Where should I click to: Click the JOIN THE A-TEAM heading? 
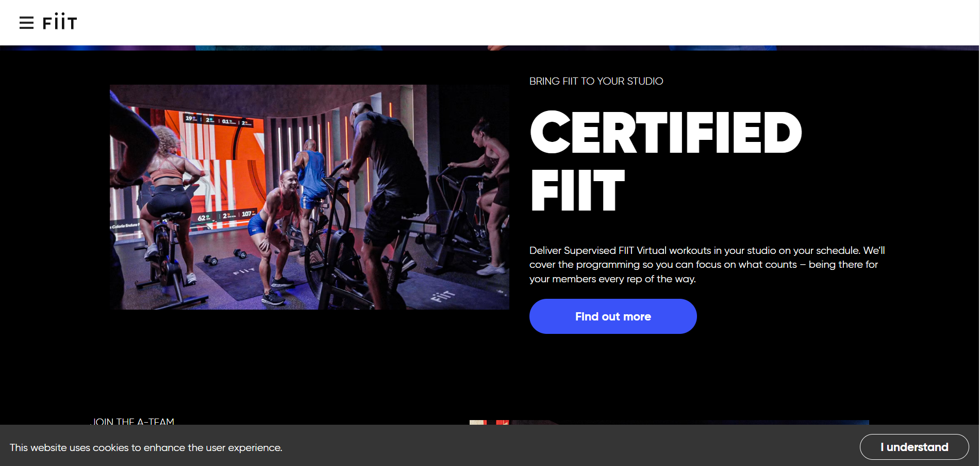[132, 421]
